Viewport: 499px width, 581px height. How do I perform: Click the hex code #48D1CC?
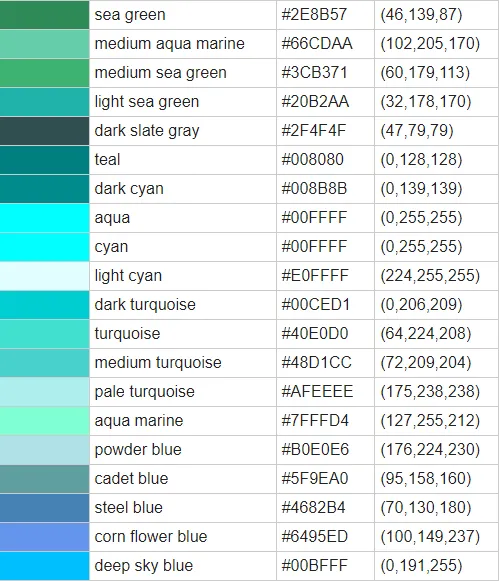[x=316, y=363]
